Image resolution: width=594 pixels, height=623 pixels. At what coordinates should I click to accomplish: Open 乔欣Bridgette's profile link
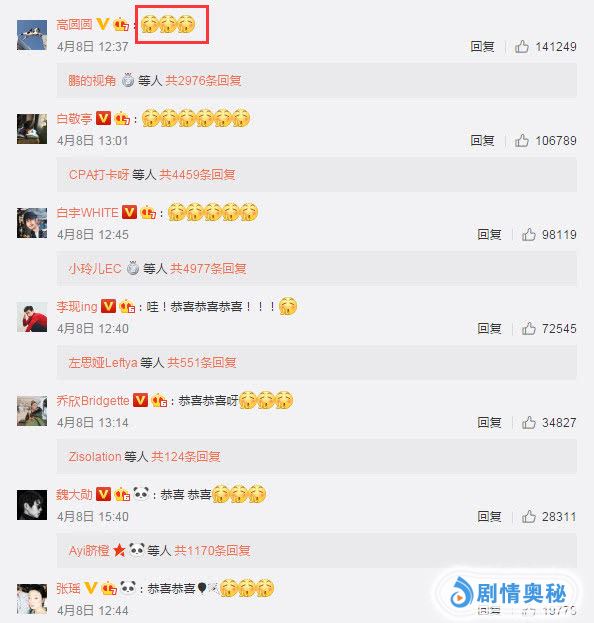93,400
